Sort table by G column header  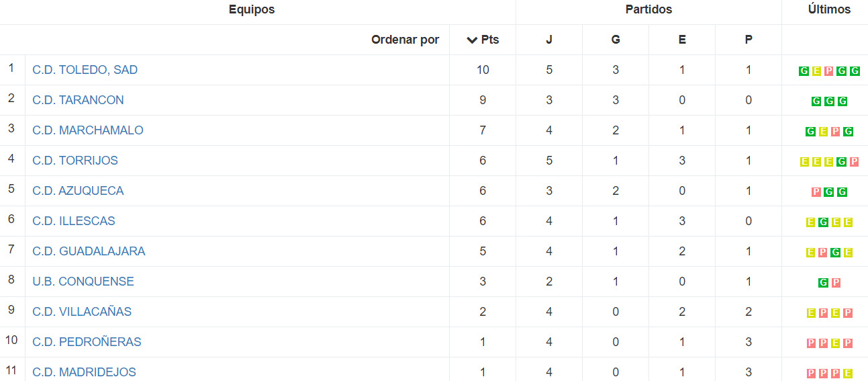pyautogui.click(x=616, y=40)
